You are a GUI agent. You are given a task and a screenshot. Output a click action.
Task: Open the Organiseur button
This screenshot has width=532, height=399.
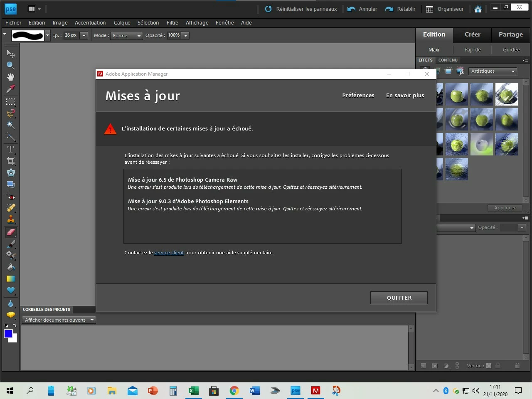coord(445,9)
